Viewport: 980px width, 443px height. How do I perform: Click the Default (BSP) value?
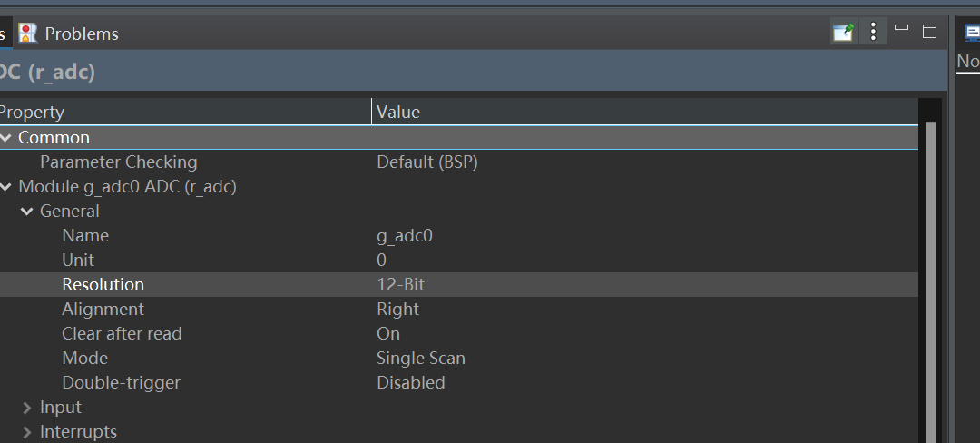[427, 162]
